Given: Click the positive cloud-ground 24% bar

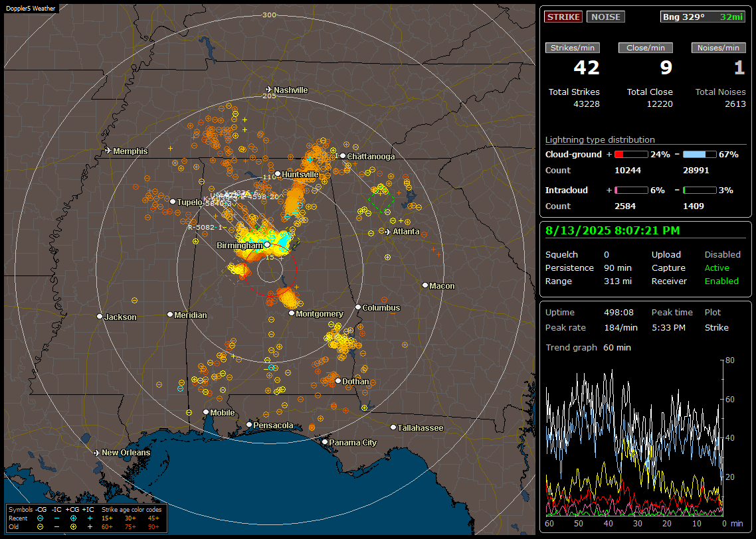Looking at the screenshot, I should point(631,155).
